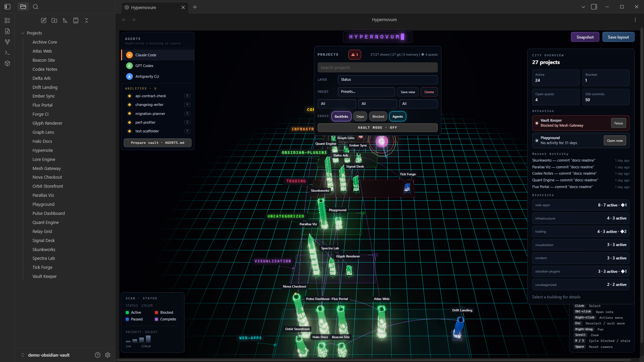Collapse the Projects folder

click(x=23, y=33)
